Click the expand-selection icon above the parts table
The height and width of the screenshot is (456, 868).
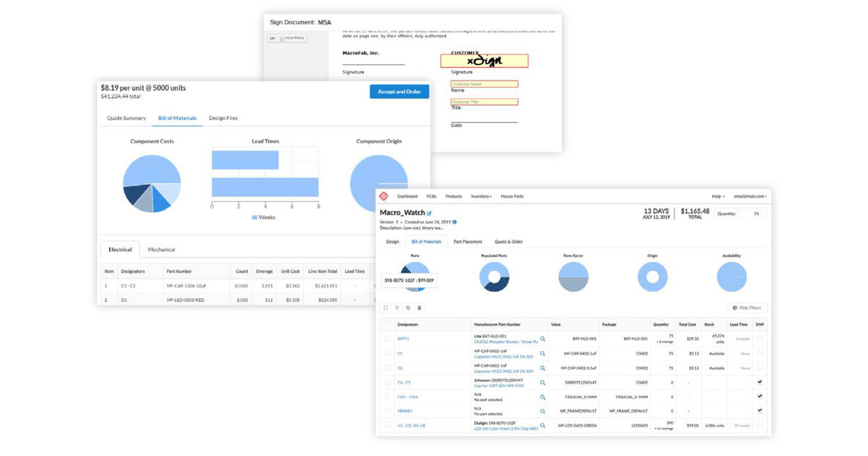pos(385,306)
